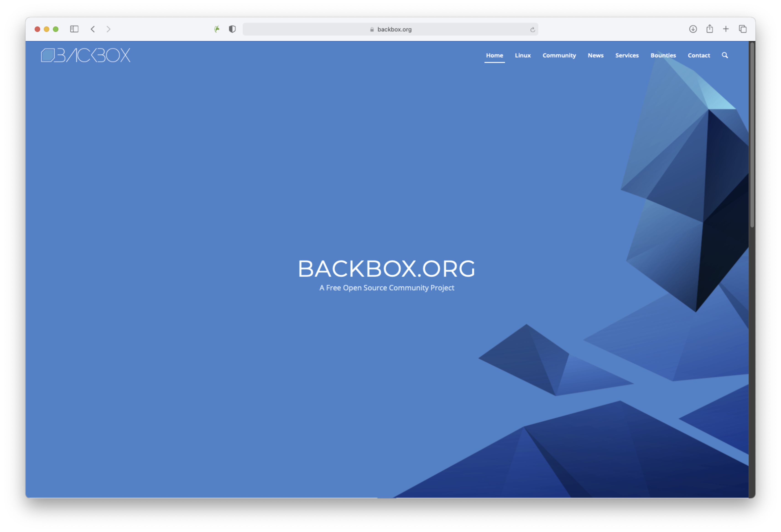Open a new tab with plus icon
This screenshot has width=781, height=532.
pyautogui.click(x=726, y=29)
